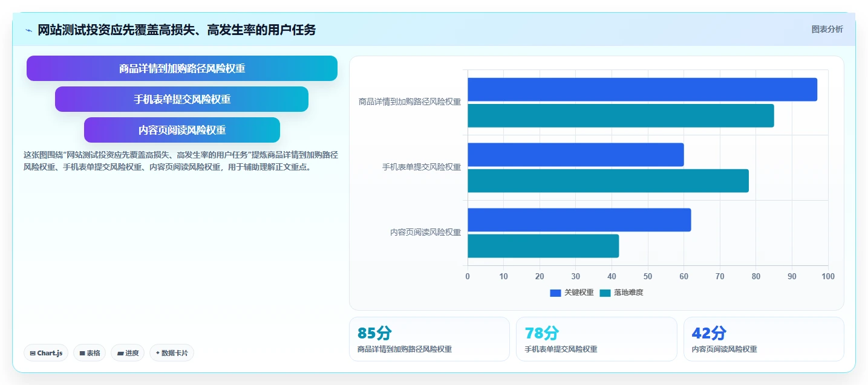Select the 手机表单提交风险权重 funnel bar
The image size is (868, 385).
tap(182, 99)
